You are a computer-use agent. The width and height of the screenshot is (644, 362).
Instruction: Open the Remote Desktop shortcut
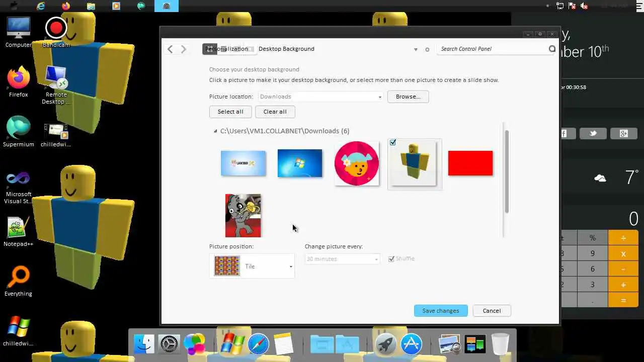(56, 85)
